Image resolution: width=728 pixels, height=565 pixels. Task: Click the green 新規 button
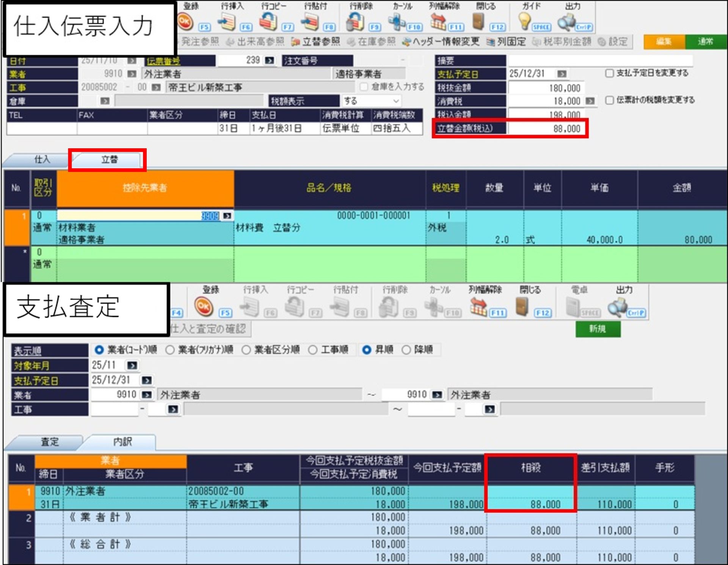click(598, 329)
